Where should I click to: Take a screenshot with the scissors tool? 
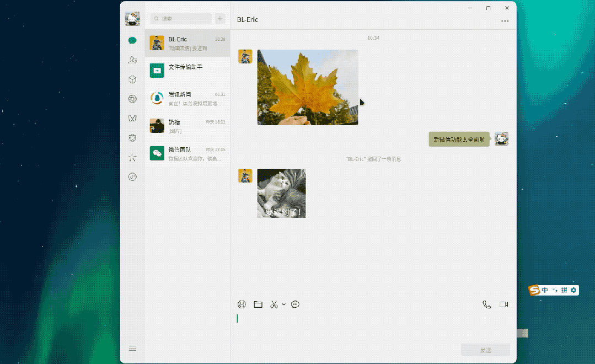274,304
